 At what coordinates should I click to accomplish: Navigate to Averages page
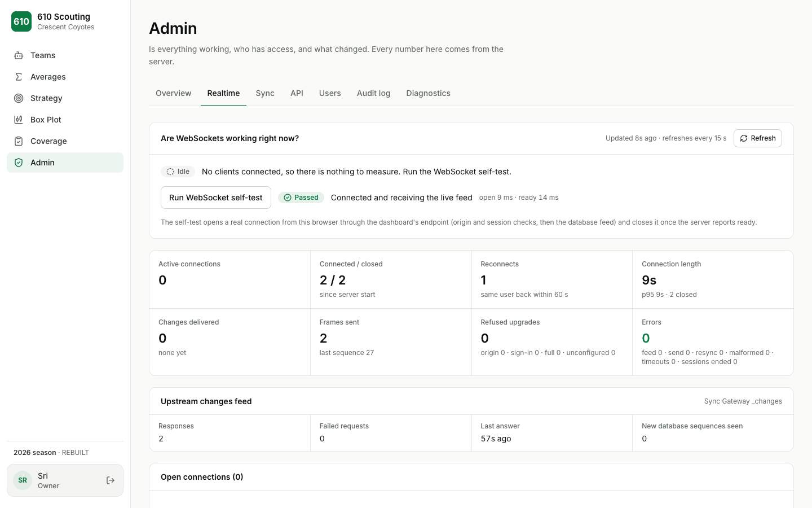[x=65, y=77]
